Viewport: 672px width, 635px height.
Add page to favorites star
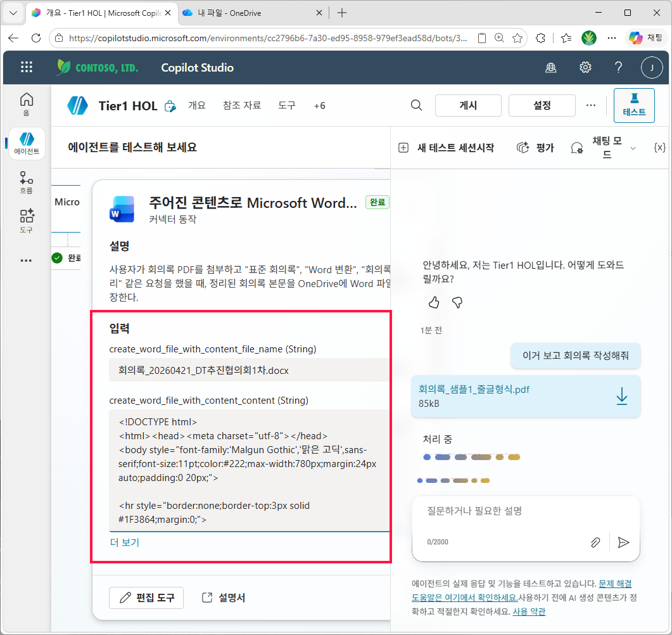pos(517,38)
